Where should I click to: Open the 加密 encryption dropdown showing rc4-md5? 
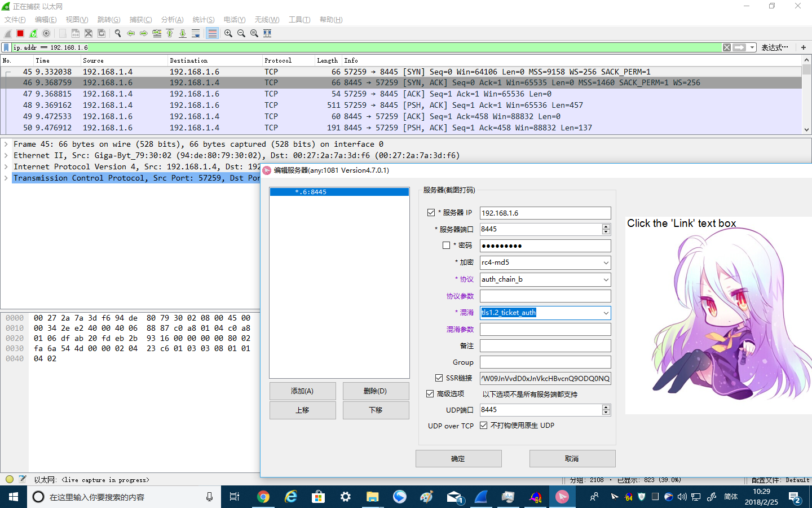(606, 262)
